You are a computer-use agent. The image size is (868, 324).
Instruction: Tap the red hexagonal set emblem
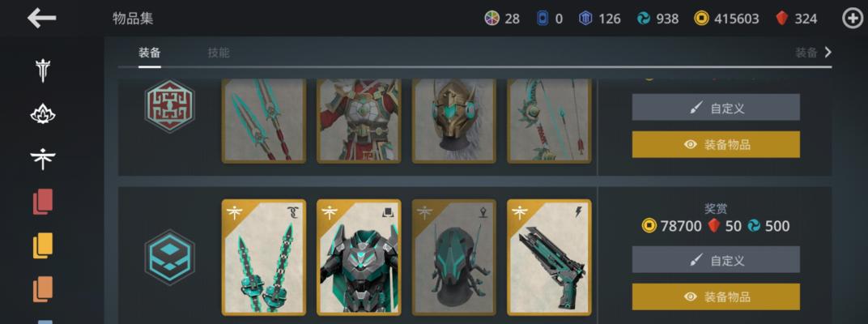(x=169, y=105)
